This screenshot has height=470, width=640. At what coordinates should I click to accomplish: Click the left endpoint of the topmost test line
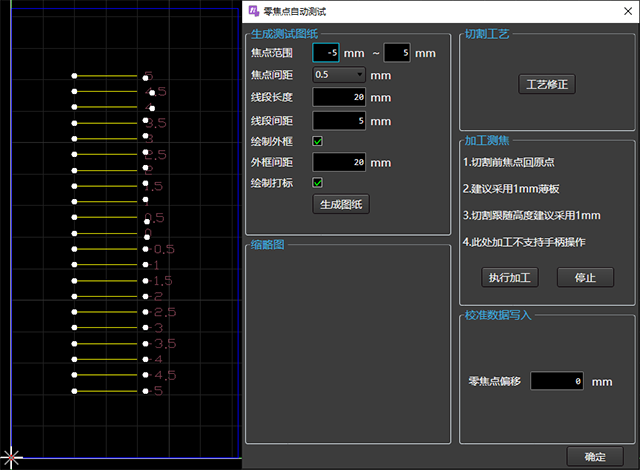click(x=74, y=75)
